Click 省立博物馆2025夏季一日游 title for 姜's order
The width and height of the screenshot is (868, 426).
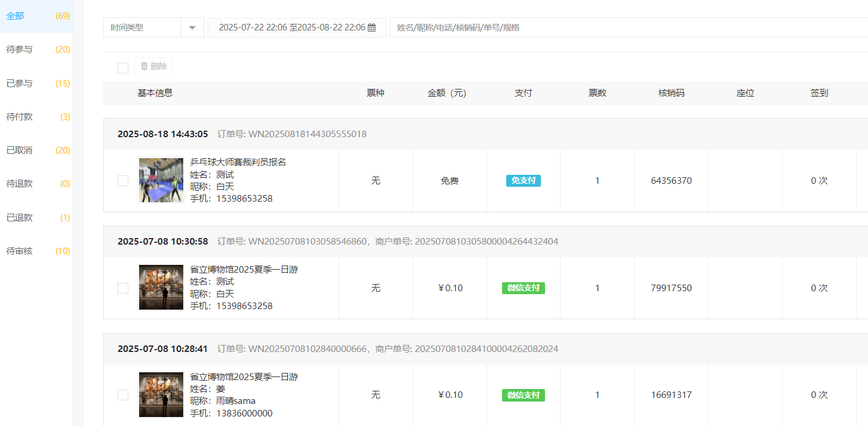[244, 377]
